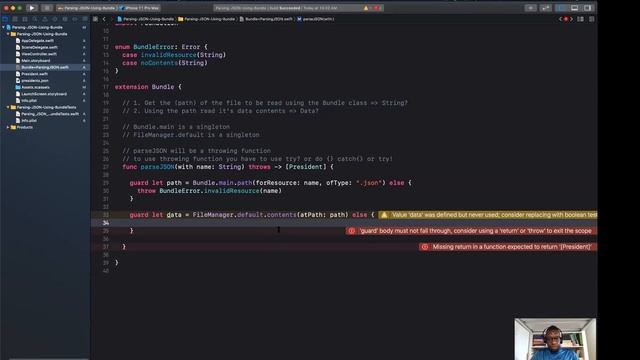This screenshot has width=640, height=360.
Task: Jump to the previous issue arrow
Action: point(561,19)
